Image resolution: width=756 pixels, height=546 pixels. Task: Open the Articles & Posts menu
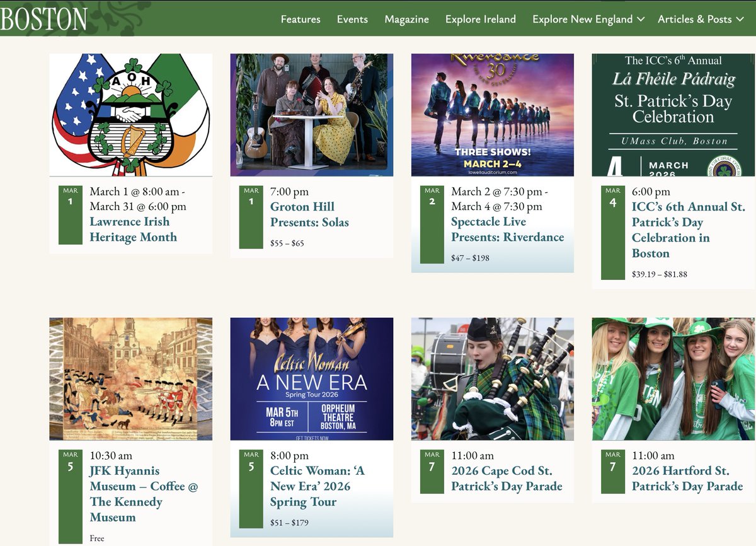coord(695,19)
